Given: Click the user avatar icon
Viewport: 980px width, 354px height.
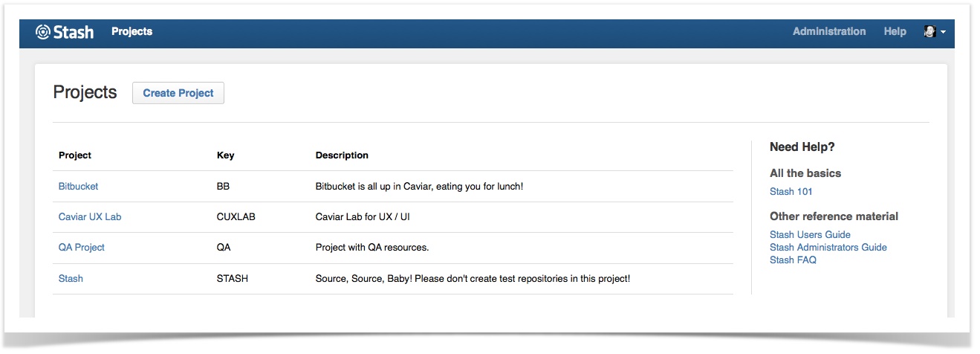Looking at the screenshot, I should pyautogui.click(x=929, y=32).
